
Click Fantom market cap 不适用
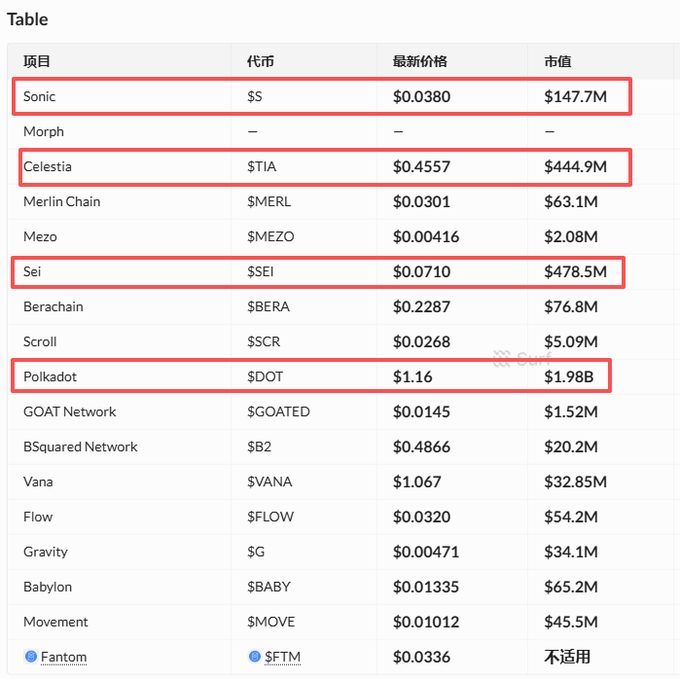(567, 657)
